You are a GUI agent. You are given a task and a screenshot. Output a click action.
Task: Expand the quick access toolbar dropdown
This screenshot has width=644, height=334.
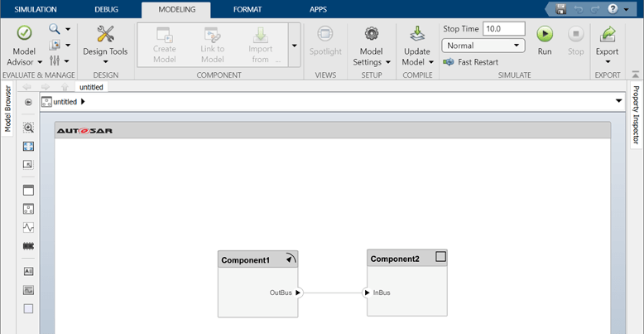point(627,9)
